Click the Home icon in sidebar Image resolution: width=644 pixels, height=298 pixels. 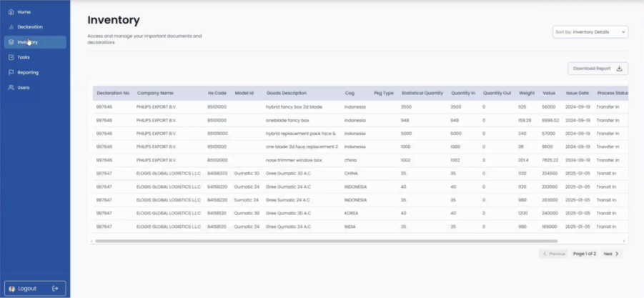pyautogui.click(x=11, y=12)
